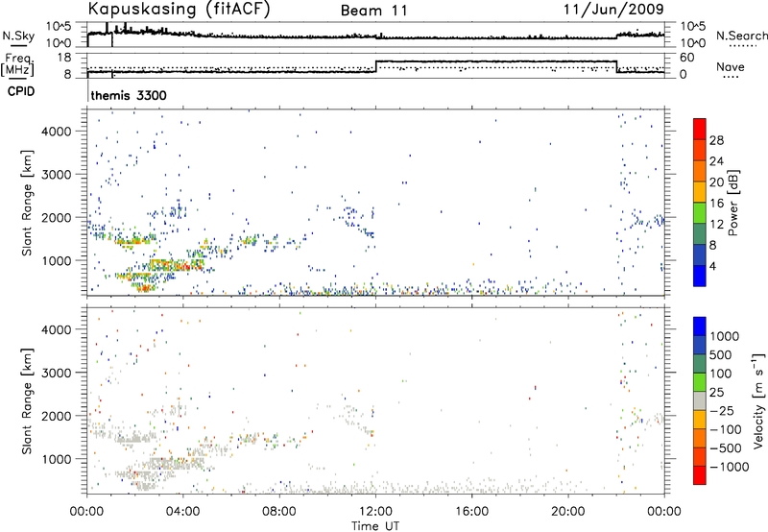Click the "N.Search" legend label
The image size is (768, 532).
(741, 36)
